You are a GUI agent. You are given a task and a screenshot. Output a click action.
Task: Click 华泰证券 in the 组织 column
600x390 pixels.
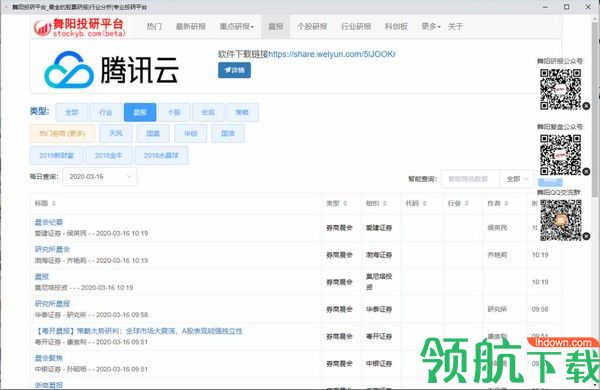tap(379, 309)
